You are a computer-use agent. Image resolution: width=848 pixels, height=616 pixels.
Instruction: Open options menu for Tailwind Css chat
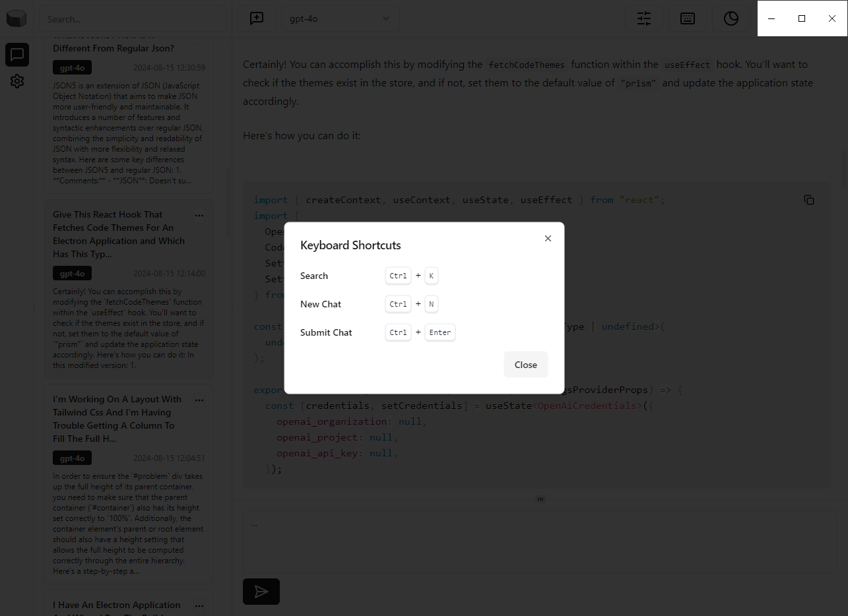pyautogui.click(x=199, y=400)
